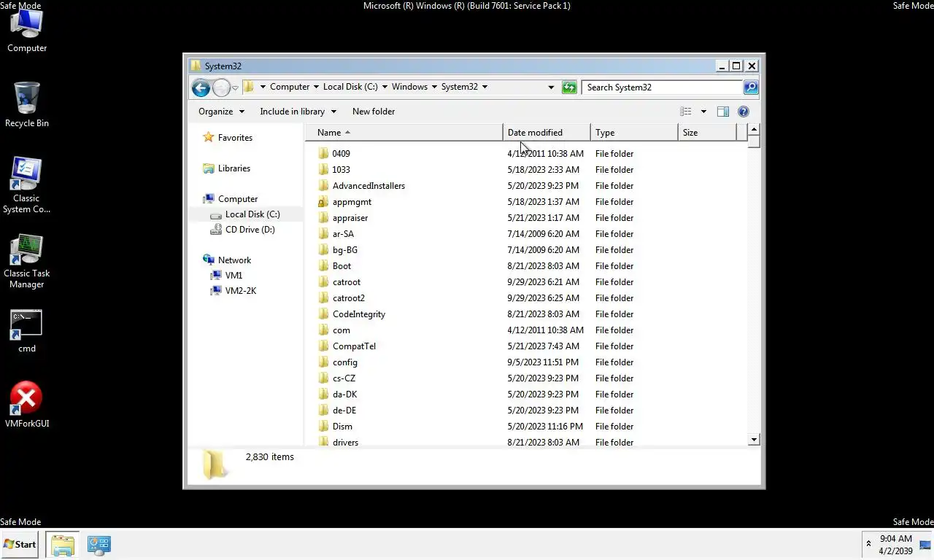
Task: Sort by Date modified column header
Action: click(547, 133)
